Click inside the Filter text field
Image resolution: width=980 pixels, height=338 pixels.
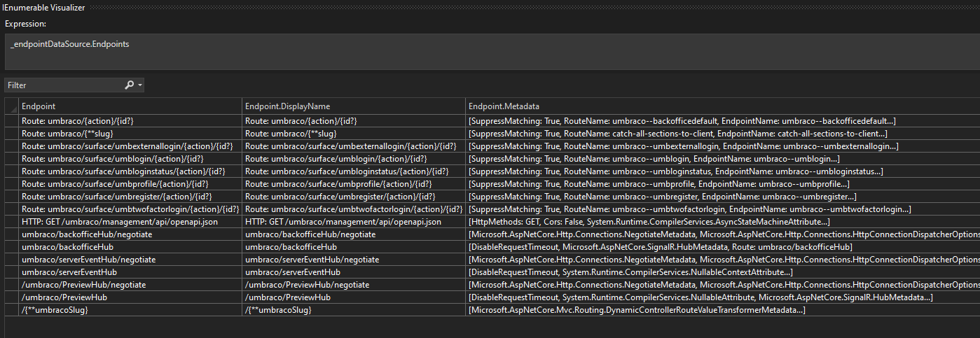click(63, 85)
